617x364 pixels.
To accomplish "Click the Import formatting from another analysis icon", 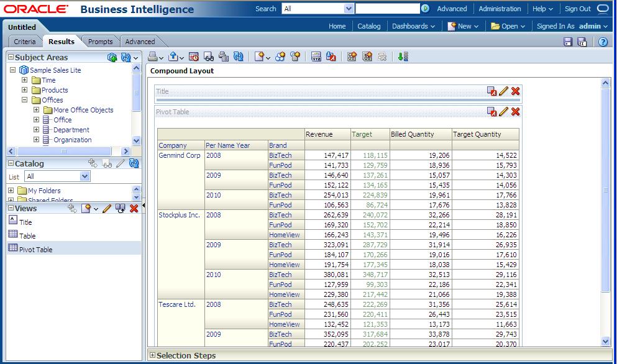I will click(331, 57).
